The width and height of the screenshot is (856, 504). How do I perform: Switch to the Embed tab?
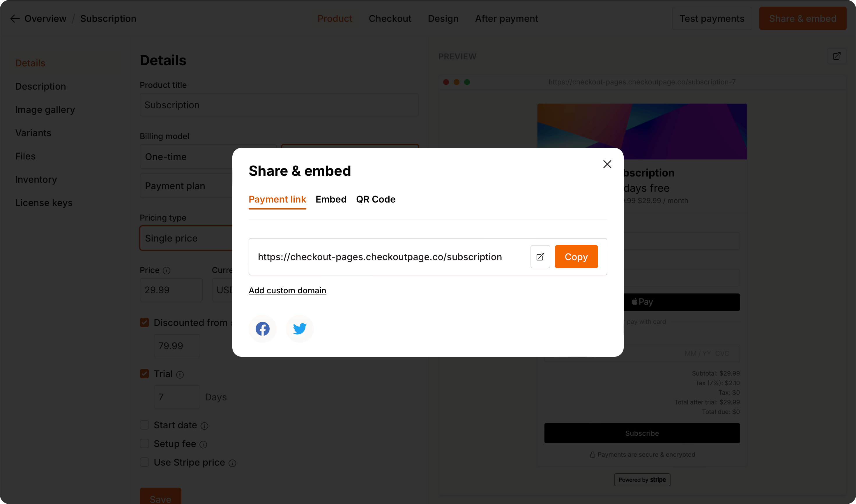click(x=331, y=199)
